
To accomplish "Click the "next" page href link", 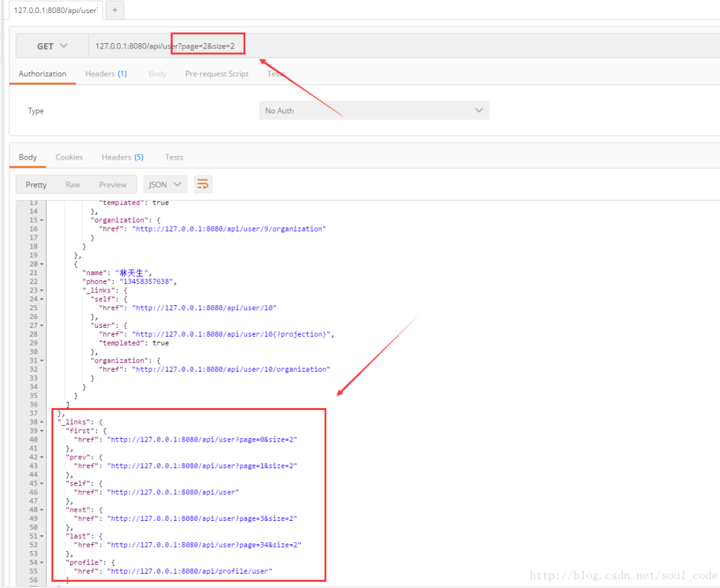I will (x=199, y=518).
